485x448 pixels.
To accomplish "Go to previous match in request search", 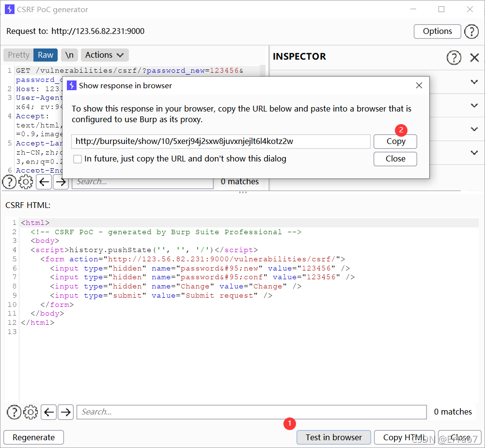I will tap(44, 182).
